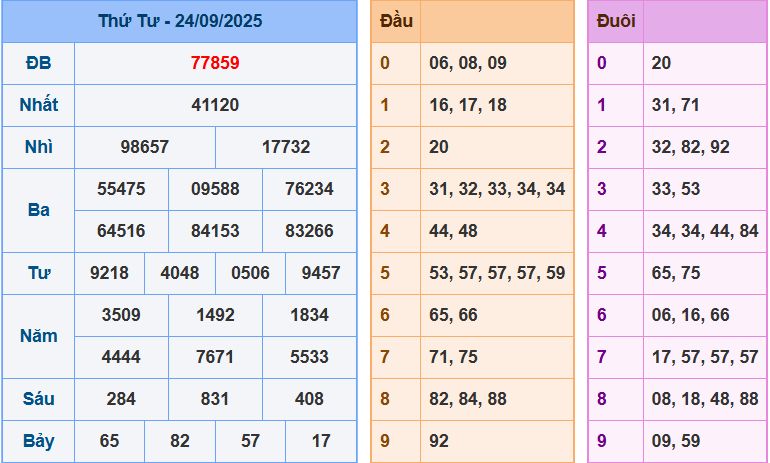Click the Đuôi column header
The width and height of the screenshot is (770, 463).
(615, 21)
